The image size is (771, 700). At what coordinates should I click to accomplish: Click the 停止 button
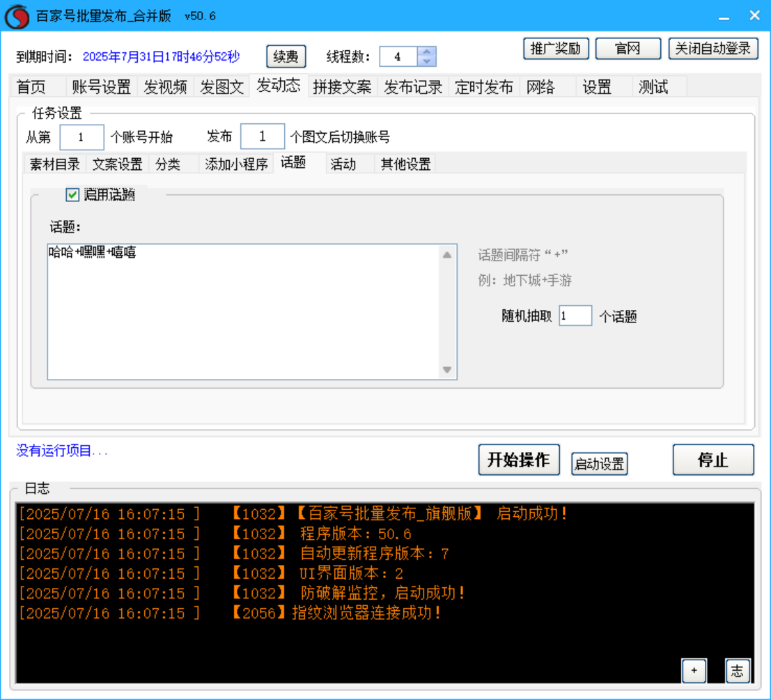pyautogui.click(x=713, y=460)
